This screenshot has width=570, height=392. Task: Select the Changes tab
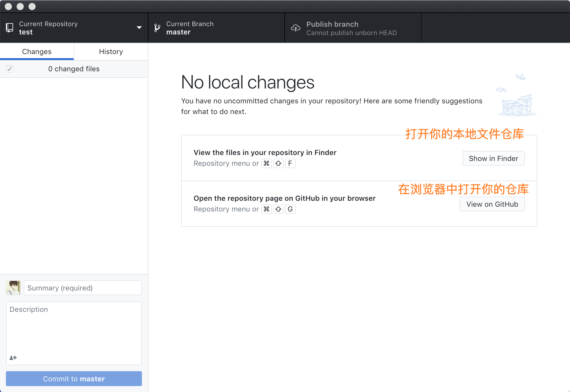pos(37,52)
